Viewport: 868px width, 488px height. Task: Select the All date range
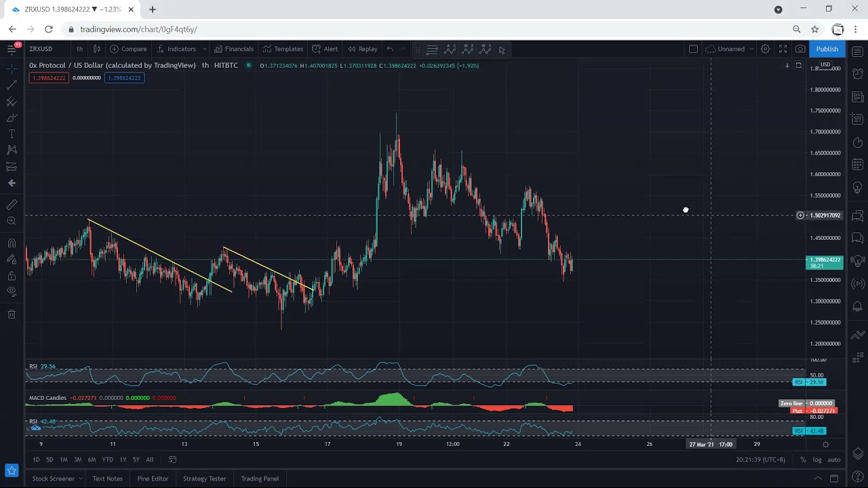pos(150,460)
